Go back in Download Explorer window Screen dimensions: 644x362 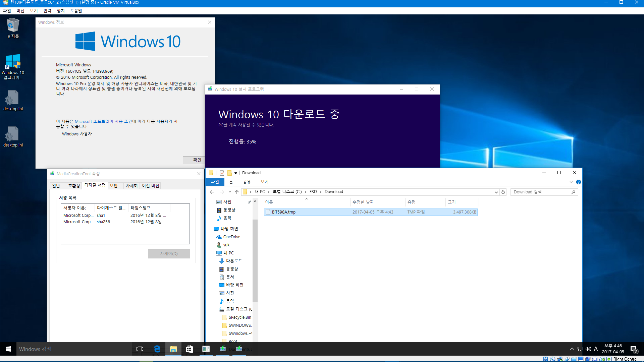tap(212, 192)
